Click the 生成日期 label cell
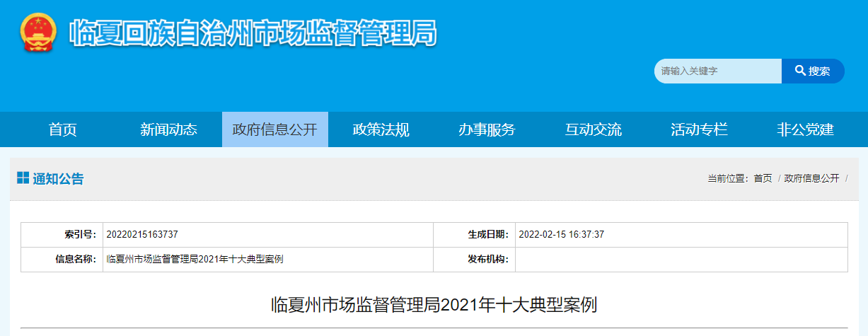 tap(474, 235)
